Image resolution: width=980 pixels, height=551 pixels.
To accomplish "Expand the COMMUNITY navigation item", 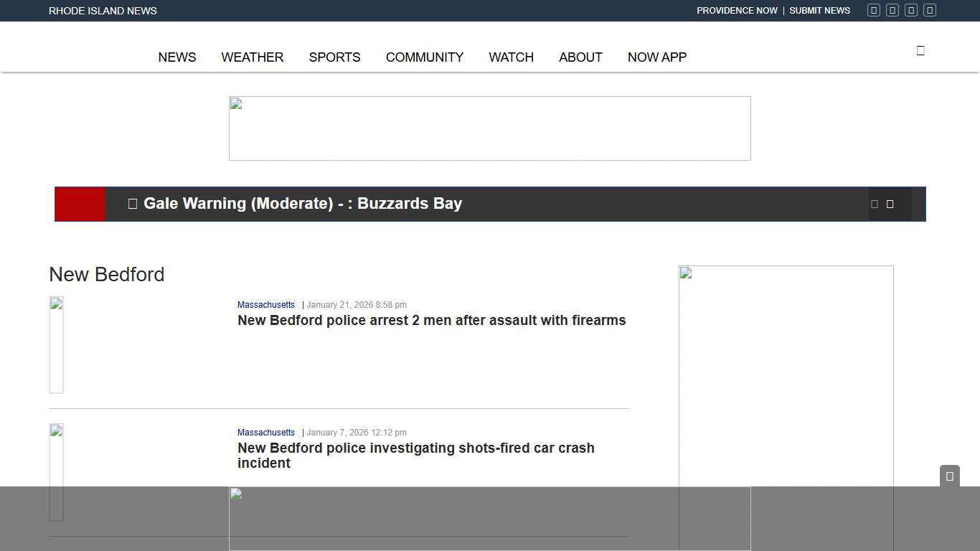I will pyautogui.click(x=424, y=57).
